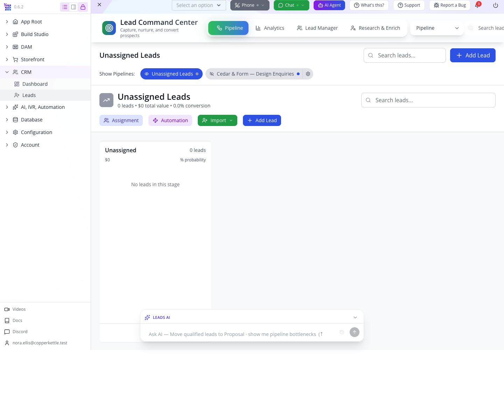Show the Cedar & Form — Design Enquiries pipeline
The width and height of the screenshot is (504, 420).
pyautogui.click(x=254, y=74)
